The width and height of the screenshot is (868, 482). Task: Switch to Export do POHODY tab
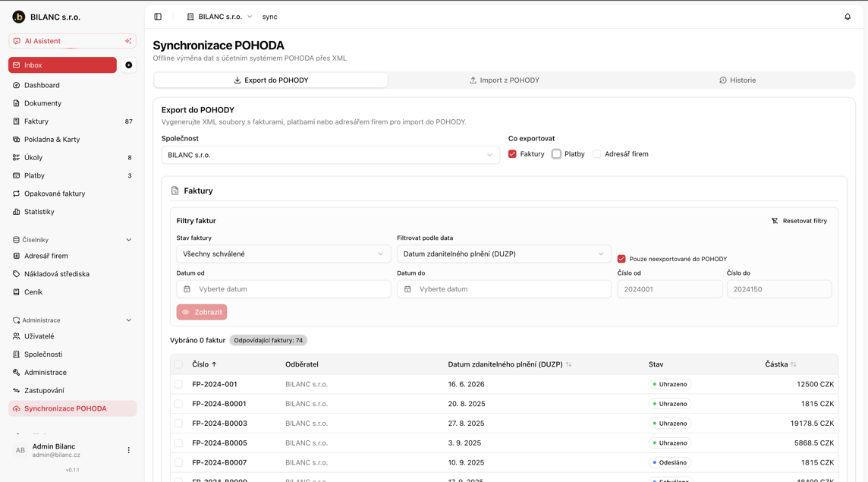coord(271,80)
